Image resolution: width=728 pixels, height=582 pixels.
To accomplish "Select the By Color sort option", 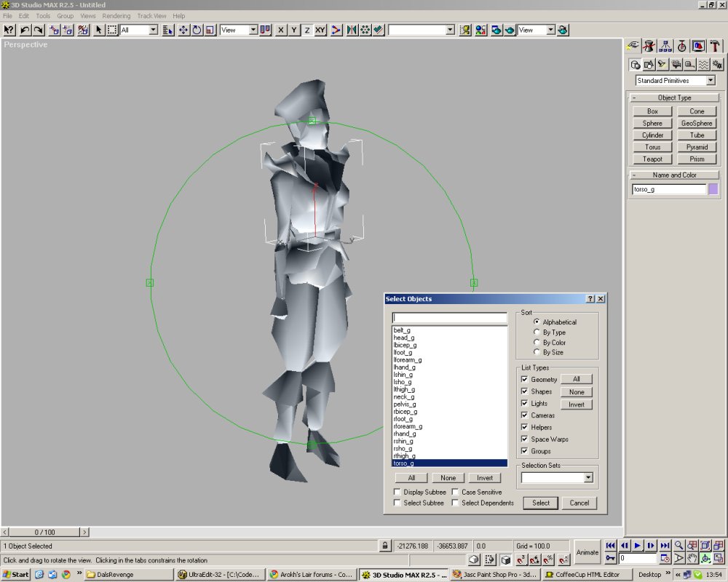I will [550, 343].
